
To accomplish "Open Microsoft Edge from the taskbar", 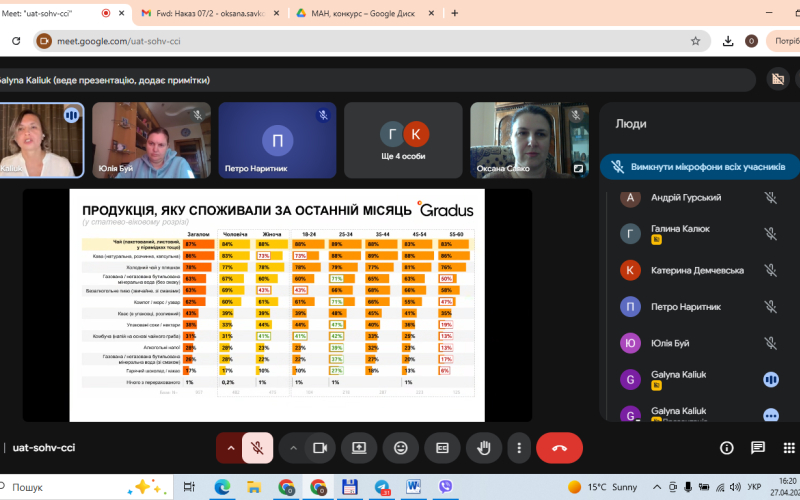I will [x=222, y=487].
